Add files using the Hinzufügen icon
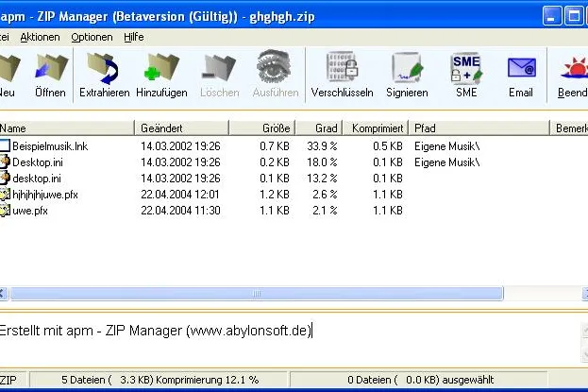 [161, 68]
